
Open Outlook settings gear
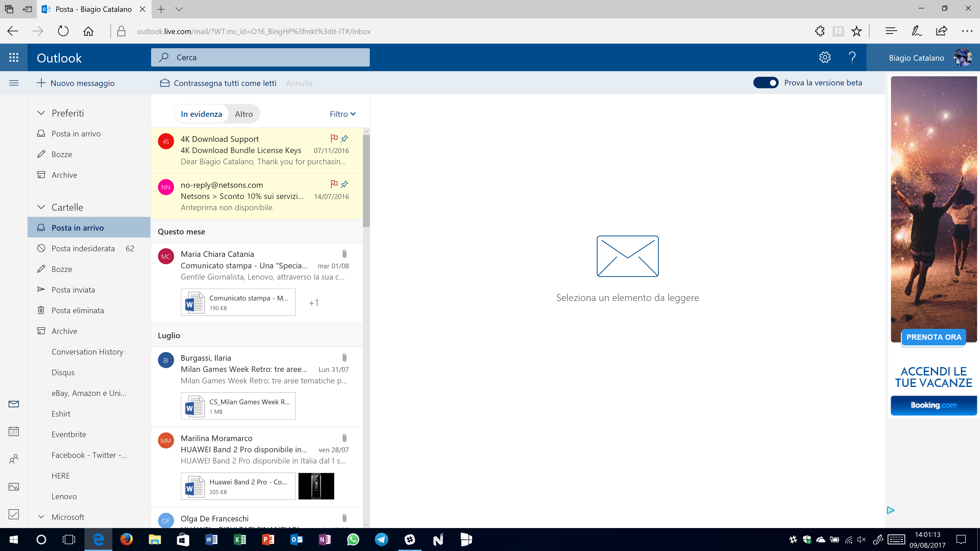pyautogui.click(x=825, y=57)
